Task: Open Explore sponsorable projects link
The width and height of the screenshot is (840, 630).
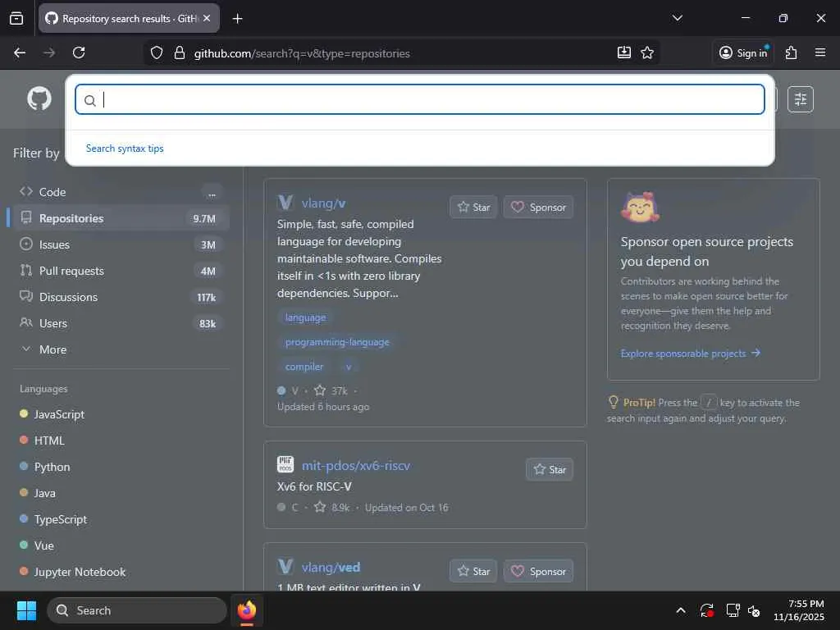Action: [690, 353]
